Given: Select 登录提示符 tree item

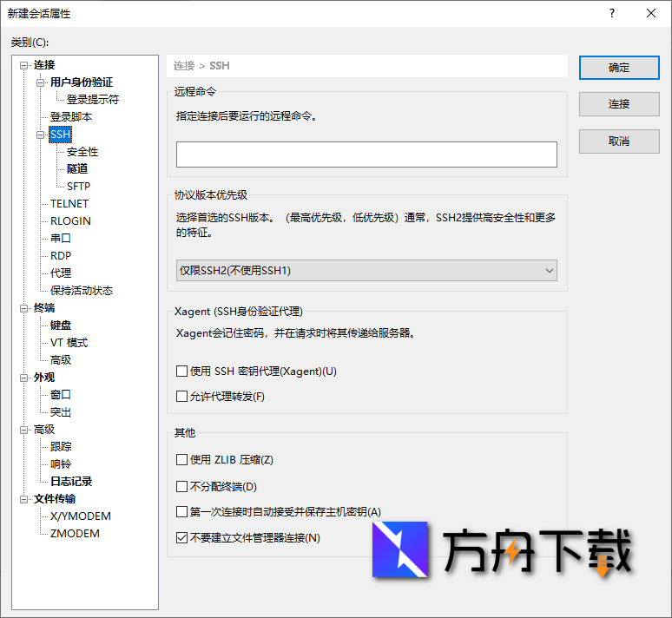Looking at the screenshot, I should pos(93,100).
